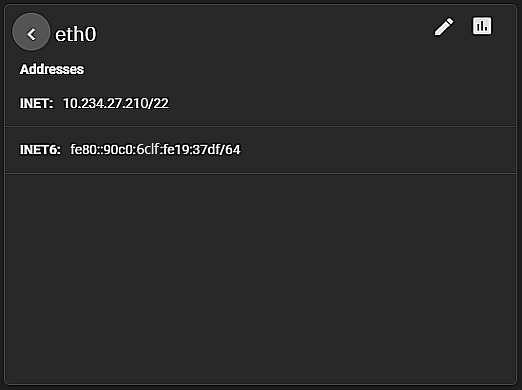Click the blank right side of the INET6 row
This screenshot has width=522, height=390.
coord(378,150)
